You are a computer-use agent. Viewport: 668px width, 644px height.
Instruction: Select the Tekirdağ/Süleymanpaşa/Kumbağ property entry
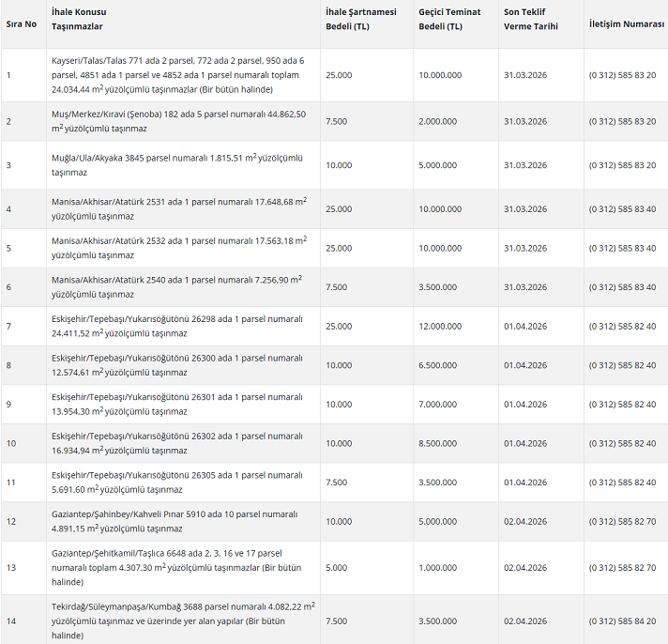[x=183, y=621]
